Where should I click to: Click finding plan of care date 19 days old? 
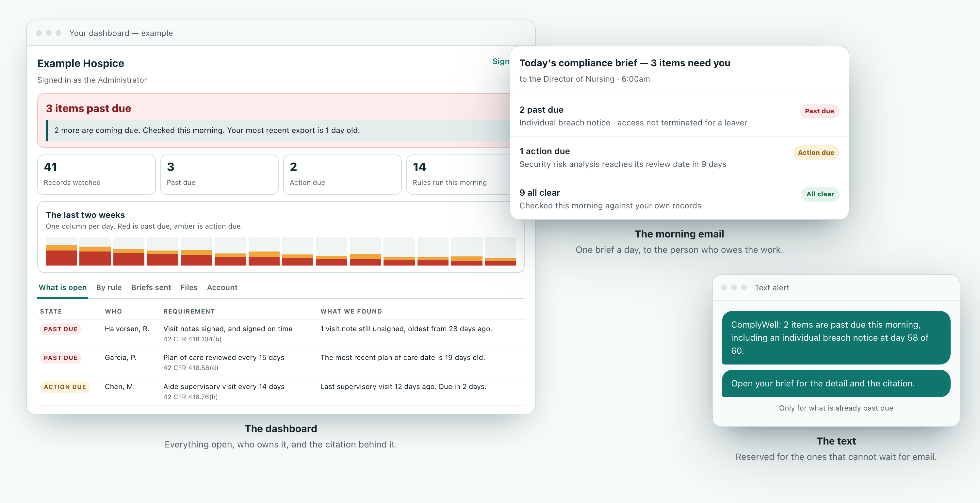[402, 357]
